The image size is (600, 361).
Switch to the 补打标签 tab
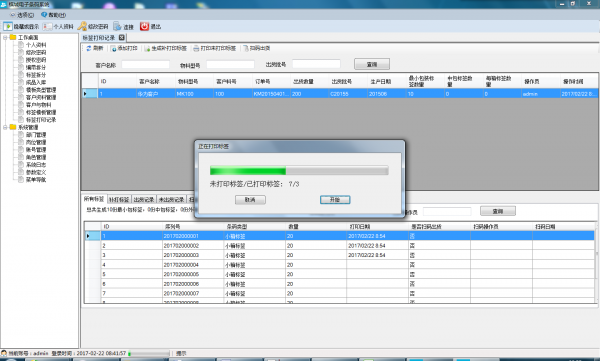(119, 199)
